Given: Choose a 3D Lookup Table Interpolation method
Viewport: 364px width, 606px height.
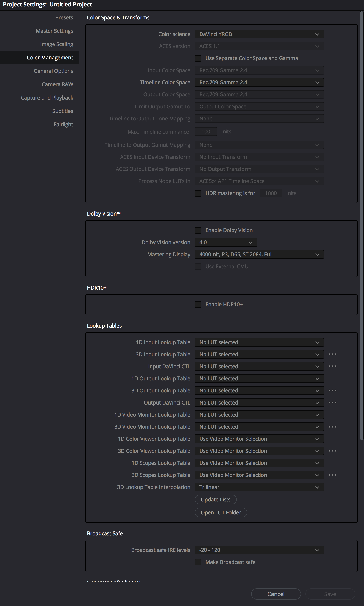Looking at the screenshot, I should click(x=259, y=487).
